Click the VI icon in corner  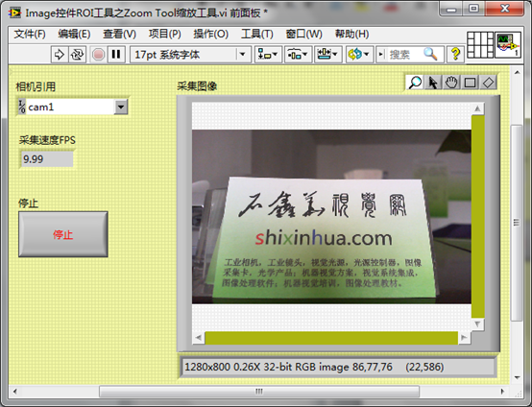[x=508, y=45]
